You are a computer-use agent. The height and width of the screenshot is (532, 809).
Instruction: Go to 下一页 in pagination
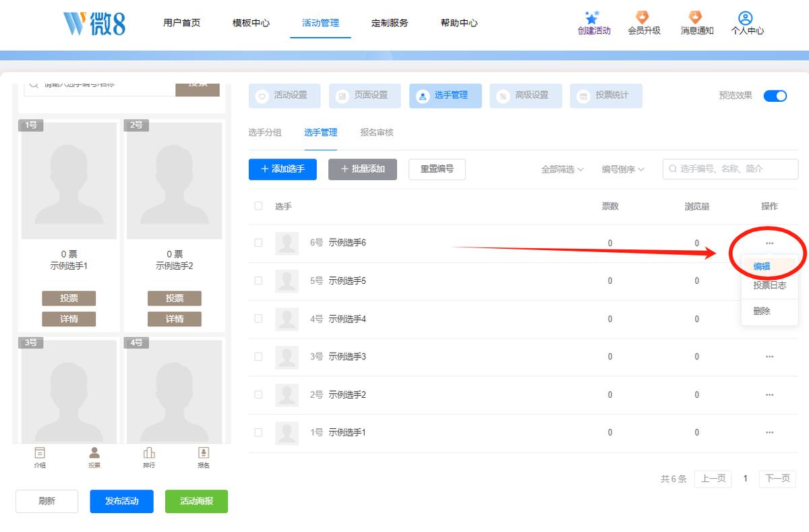pos(777,479)
